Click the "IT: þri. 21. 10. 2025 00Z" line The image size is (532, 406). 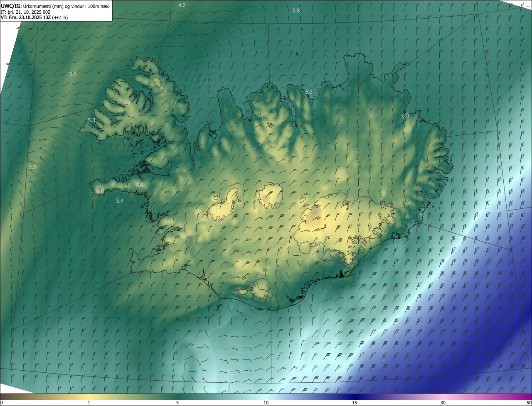click(26, 12)
